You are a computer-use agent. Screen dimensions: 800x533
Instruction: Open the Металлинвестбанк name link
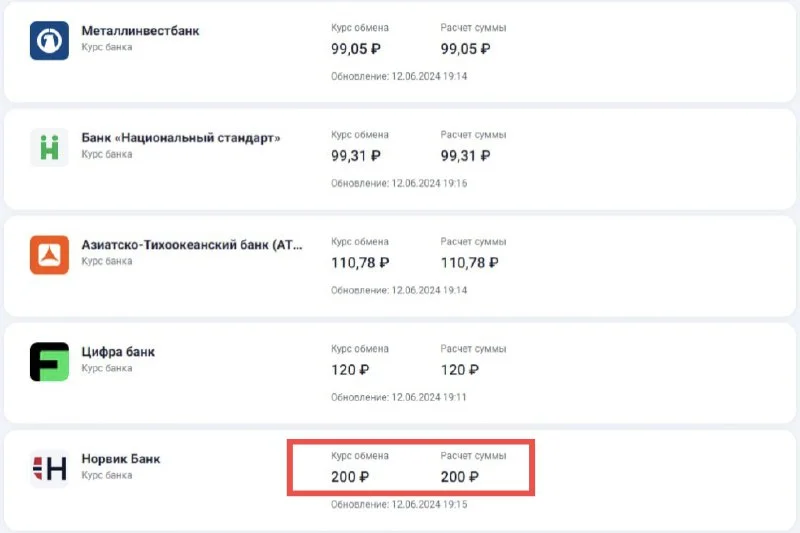(x=140, y=31)
